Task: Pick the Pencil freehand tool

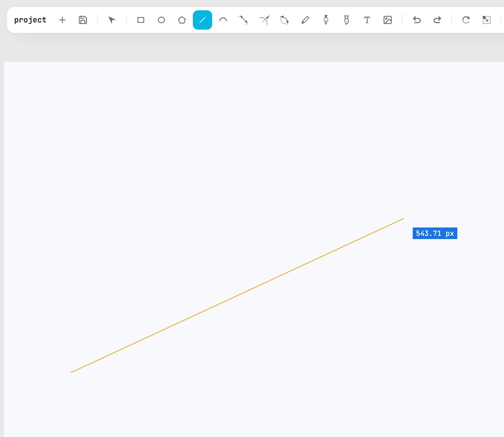Action: point(305,20)
